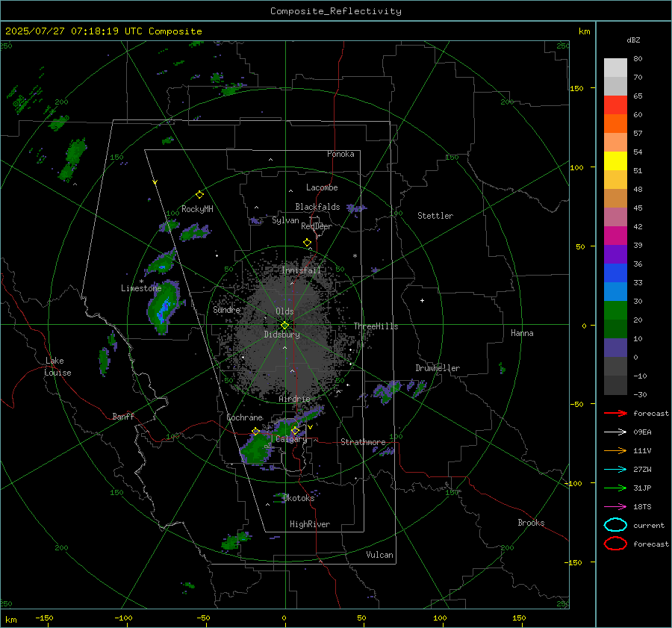
Task: Click the red forecast ellipse legend icon
Action: (615, 544)
